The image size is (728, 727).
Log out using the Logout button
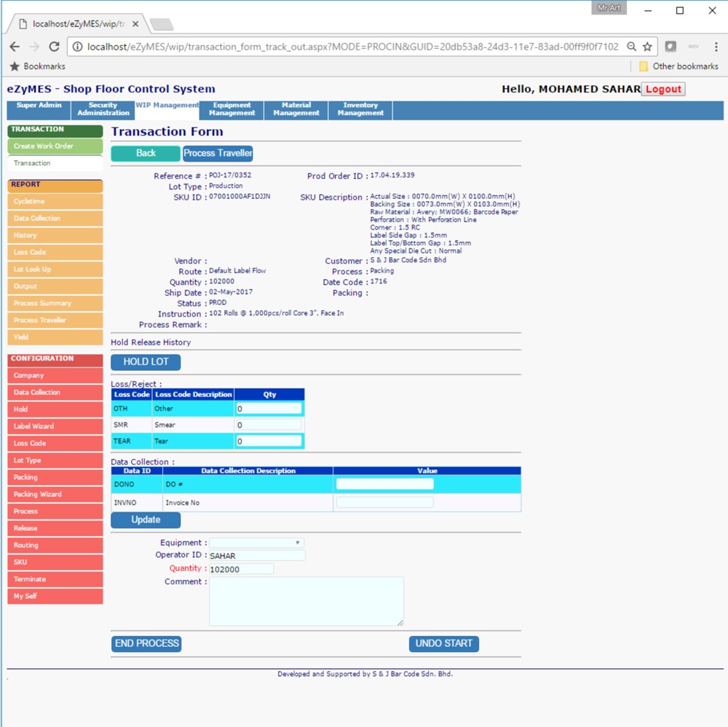point(663,89)
